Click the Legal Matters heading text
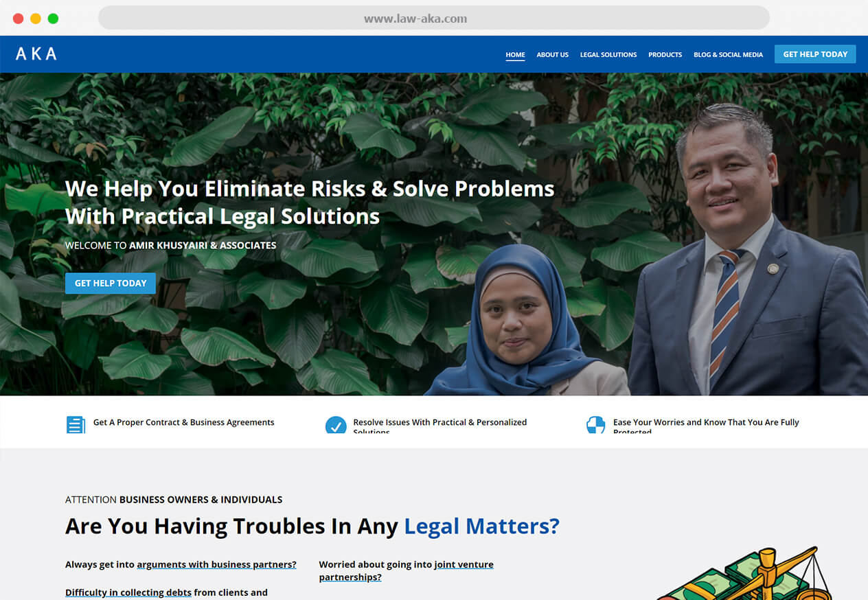Viewport: 868px width, 600px height. [x=481, y=526]
